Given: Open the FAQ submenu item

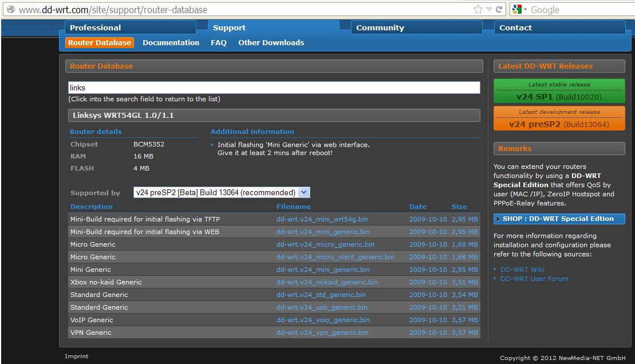Looking at the screenshot, I should tap(219, 42).
